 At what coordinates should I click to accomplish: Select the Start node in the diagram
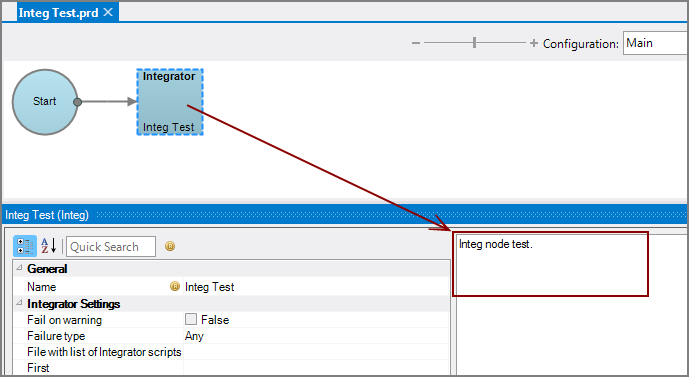click(x=45, y=102)
